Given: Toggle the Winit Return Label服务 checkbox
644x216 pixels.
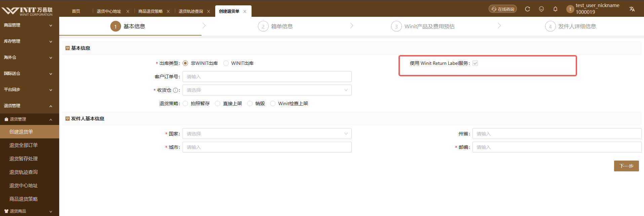Looking at the screenshot, I should [475, 63].
